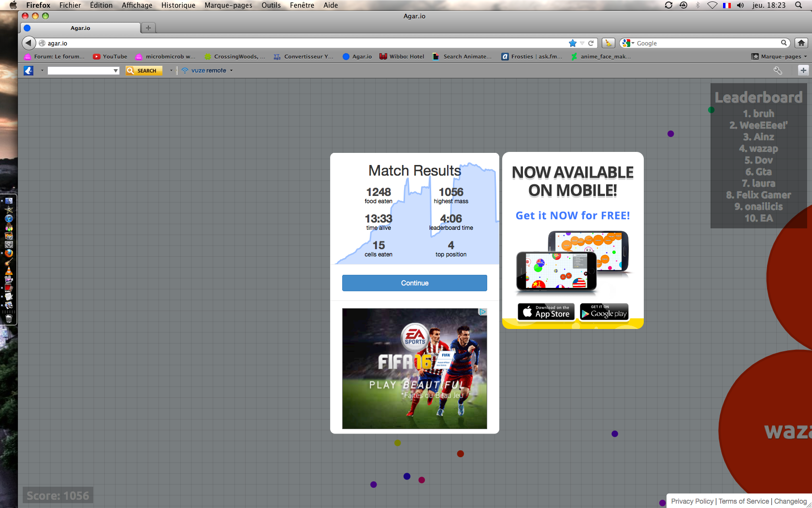Open the YouTube bookmark

pos(110,57)
